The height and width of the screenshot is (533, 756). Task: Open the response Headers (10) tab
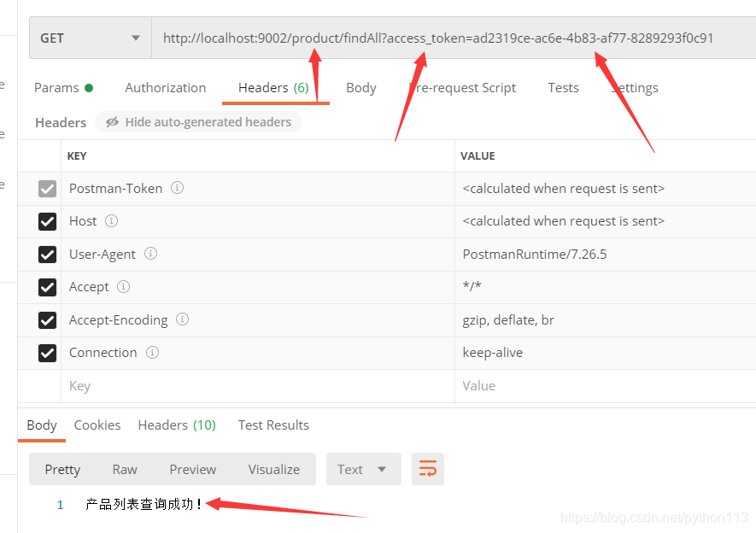[x=177, y=425]
